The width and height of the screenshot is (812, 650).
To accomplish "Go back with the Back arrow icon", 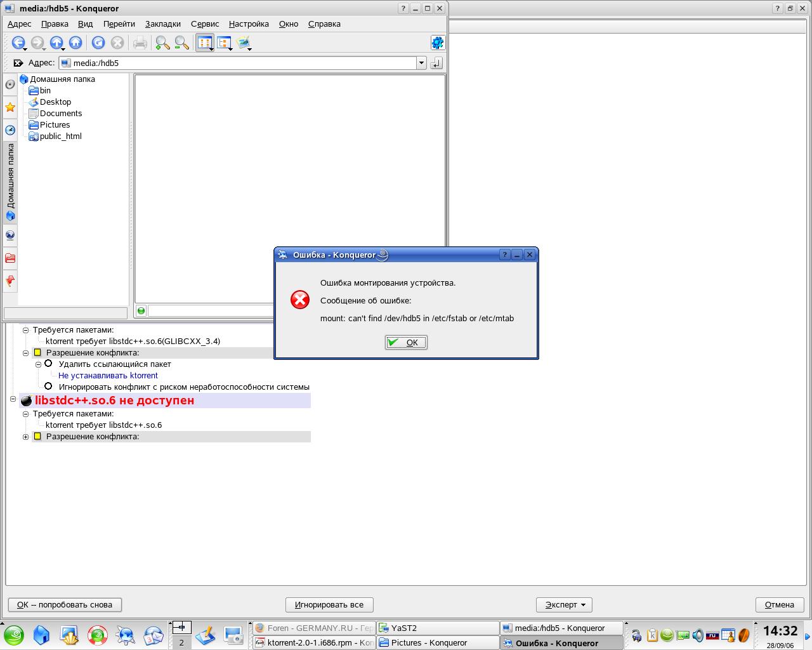I will (x=18, y=43).
